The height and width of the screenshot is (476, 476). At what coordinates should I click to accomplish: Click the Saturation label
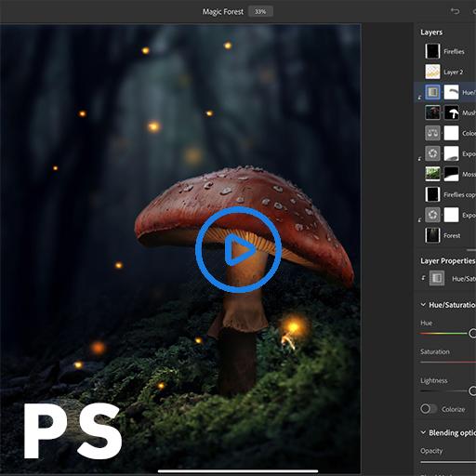pos(435,351)
